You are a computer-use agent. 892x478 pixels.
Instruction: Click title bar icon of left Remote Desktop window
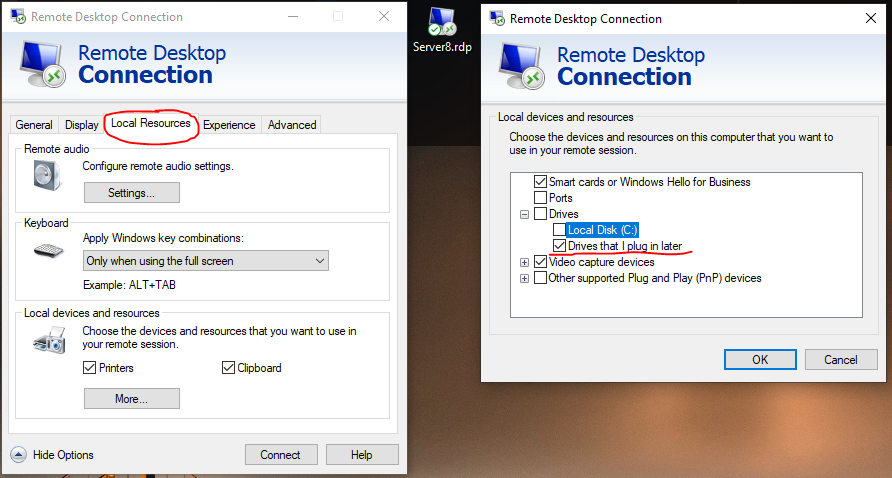18,17
